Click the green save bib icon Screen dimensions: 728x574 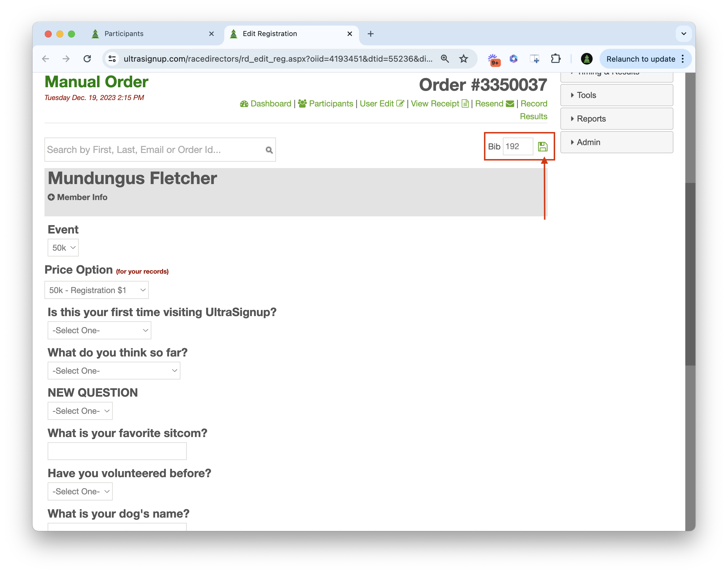coord(542,147)
